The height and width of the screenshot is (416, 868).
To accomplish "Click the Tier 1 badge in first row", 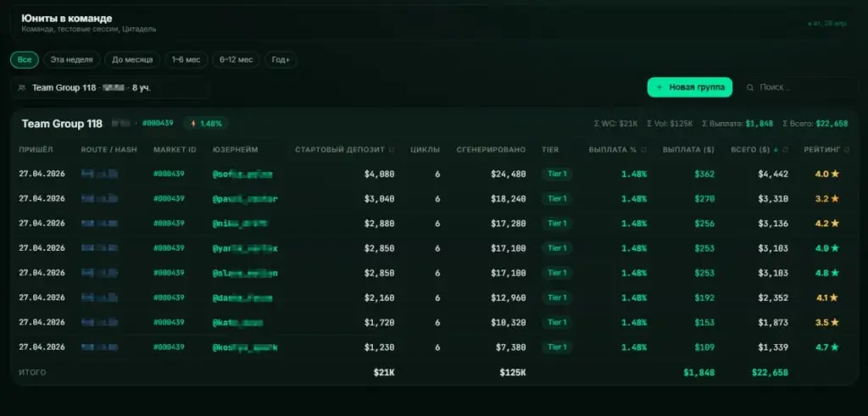I will (557, 175).
